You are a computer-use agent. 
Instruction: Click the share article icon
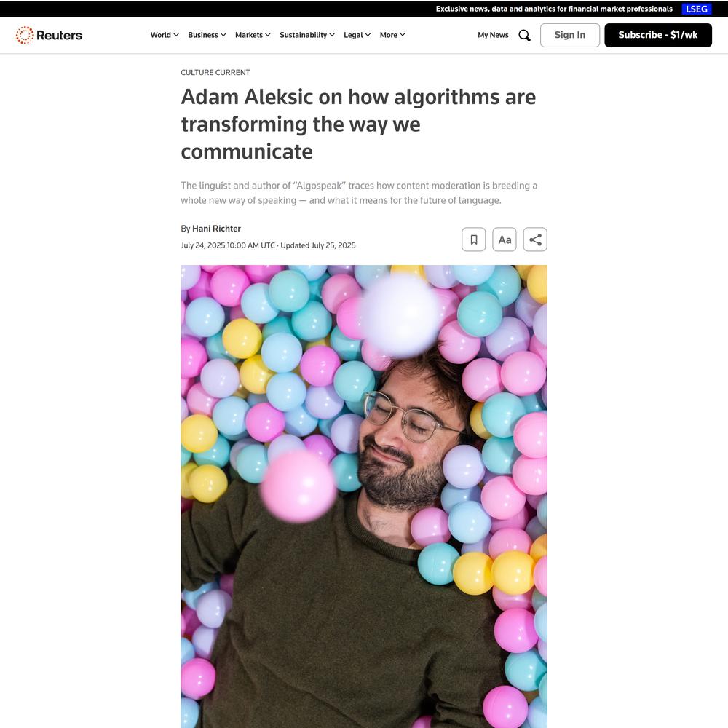coord(535,240)
